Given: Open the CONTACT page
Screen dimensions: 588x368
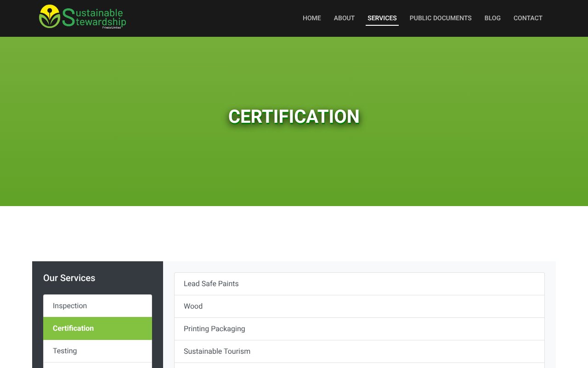Looking at the screenshot, I should pos(528,18).
